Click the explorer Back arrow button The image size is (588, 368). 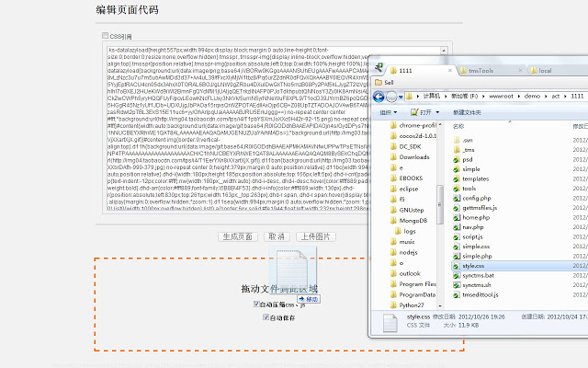pyautogui.click(x=379, y=97)
